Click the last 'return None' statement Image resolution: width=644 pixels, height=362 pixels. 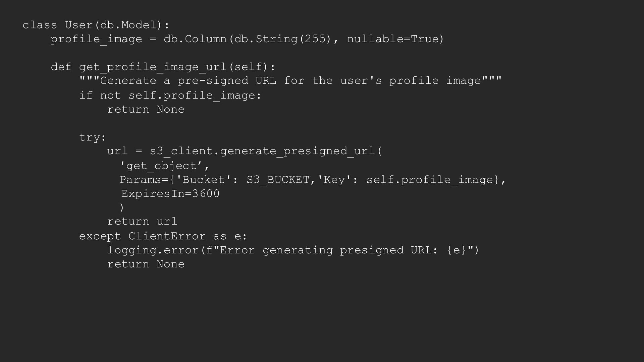[146, 264]
